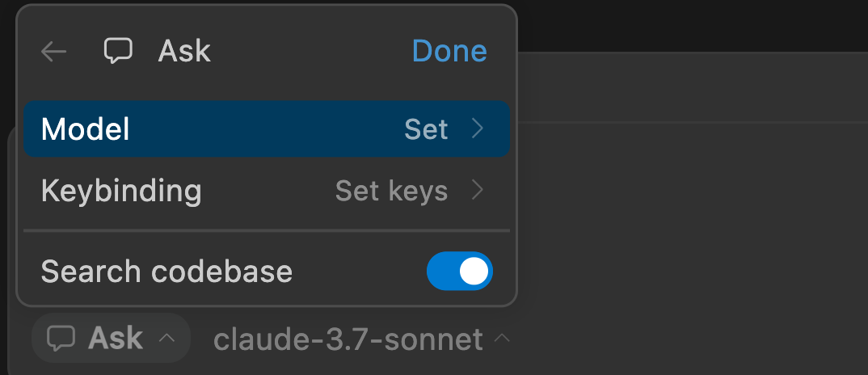Click the caret next to Ask in the mode pill
This screenshot has width=868, height=375.
[x=166, y=339]
